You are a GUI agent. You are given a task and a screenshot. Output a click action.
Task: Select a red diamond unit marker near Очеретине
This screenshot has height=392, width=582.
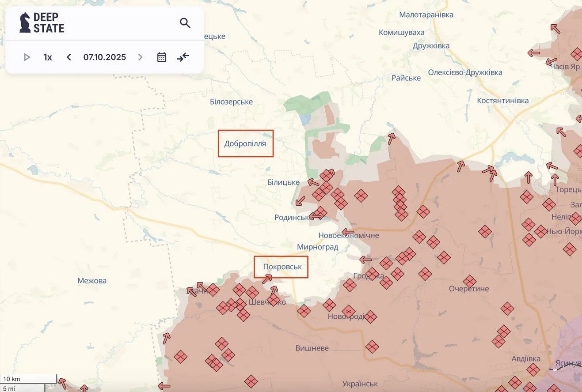(x=469, y=281)
